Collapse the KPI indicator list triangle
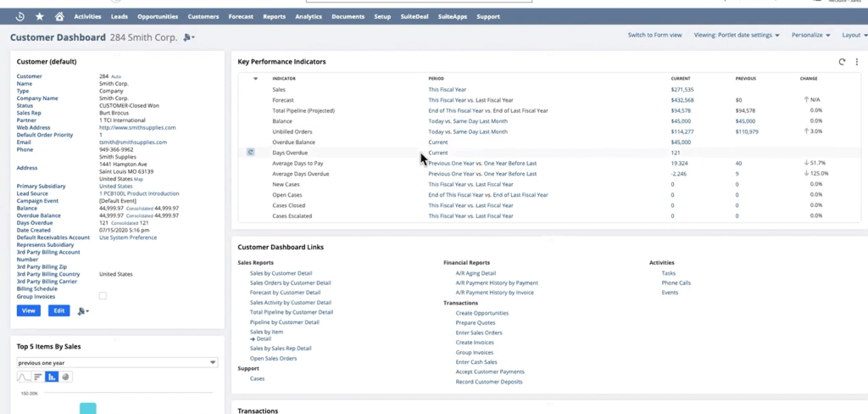The width and height of the screenshot is (868, 414). 255,79
